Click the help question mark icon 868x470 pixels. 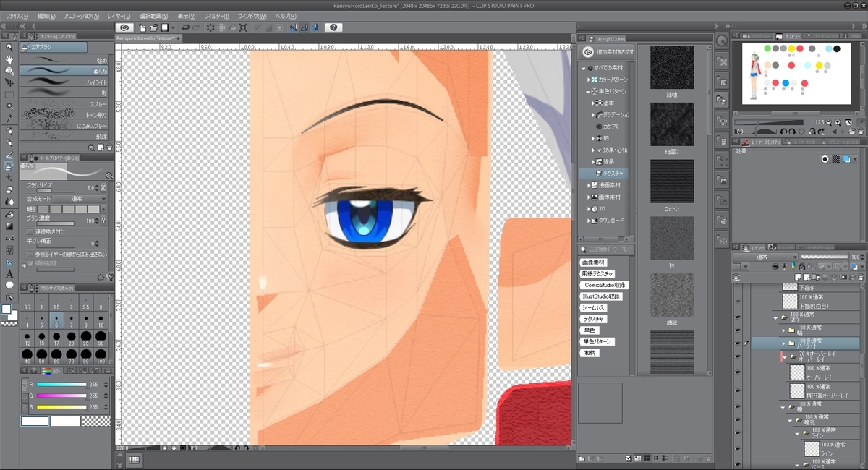click(x=333, y=27)
